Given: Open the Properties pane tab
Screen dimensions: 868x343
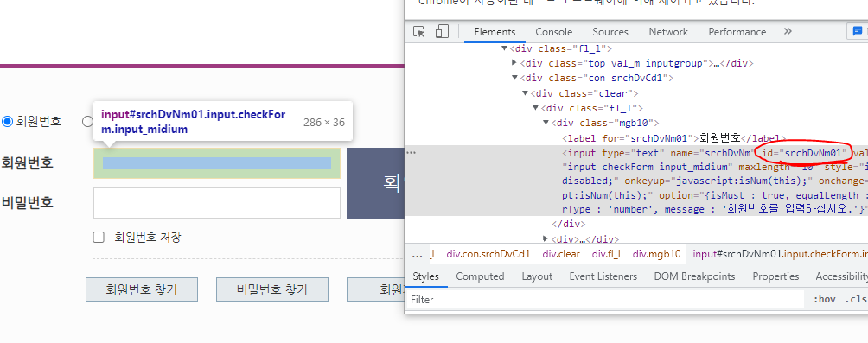Looking at the screenshot, I should pyautogui.click(x=775, y=276).
